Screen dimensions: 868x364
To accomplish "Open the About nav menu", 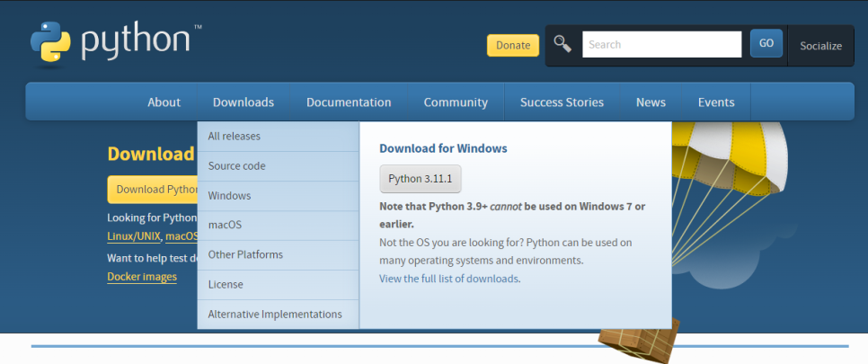I will (x=164, y=102).
